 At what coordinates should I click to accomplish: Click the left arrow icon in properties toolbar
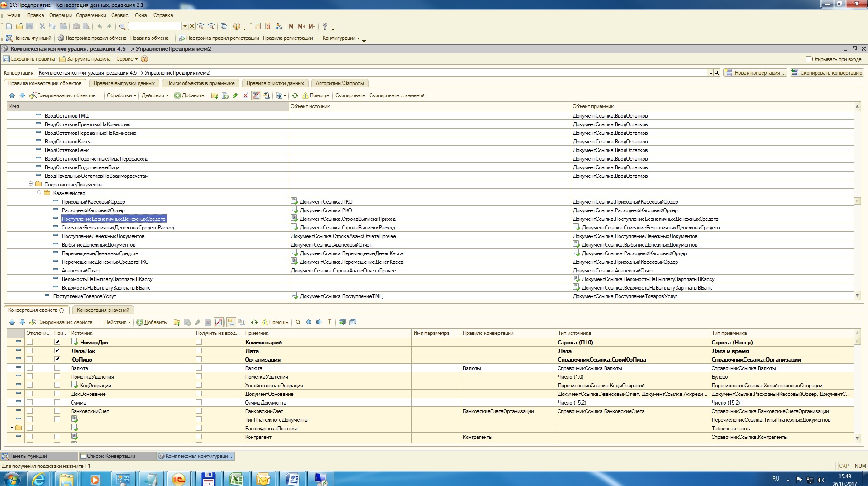(x=309, y=322)
